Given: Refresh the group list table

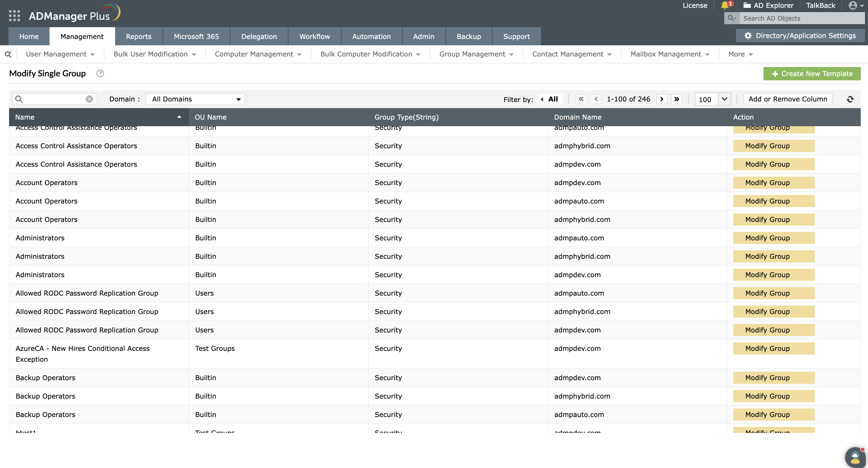Looking at the screenshot, I should [x=850, y=99].
